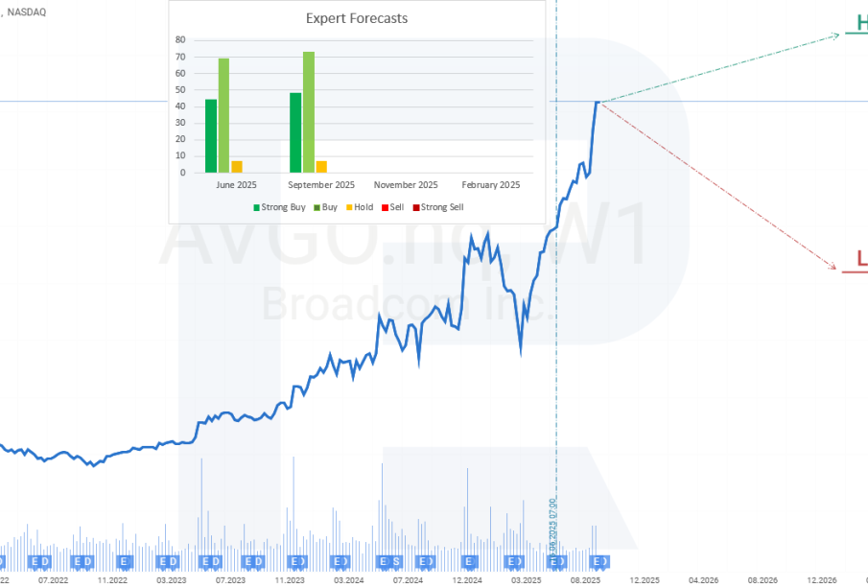The width and height of the screenshot is (868, 588).
Task: Click the Hold legend color square
Action: click(x=348, y=207)
